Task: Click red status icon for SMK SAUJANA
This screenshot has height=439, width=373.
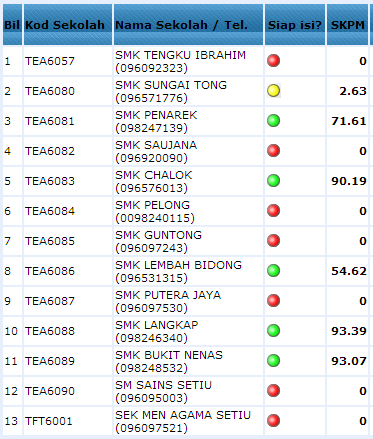Action: pyautogui.click(x=273, y=151)
